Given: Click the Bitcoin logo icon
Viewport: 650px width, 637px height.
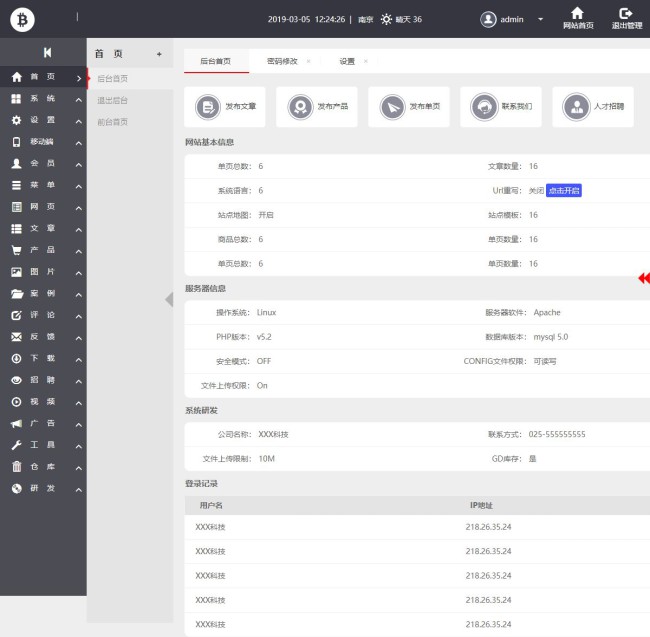Looking at the screenshot, I should tap(22, 19).
